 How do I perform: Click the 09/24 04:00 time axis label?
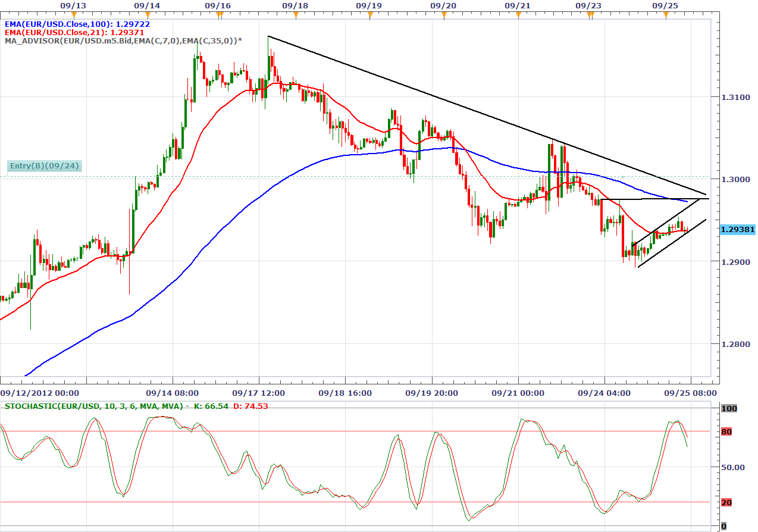tap(604, 393)
